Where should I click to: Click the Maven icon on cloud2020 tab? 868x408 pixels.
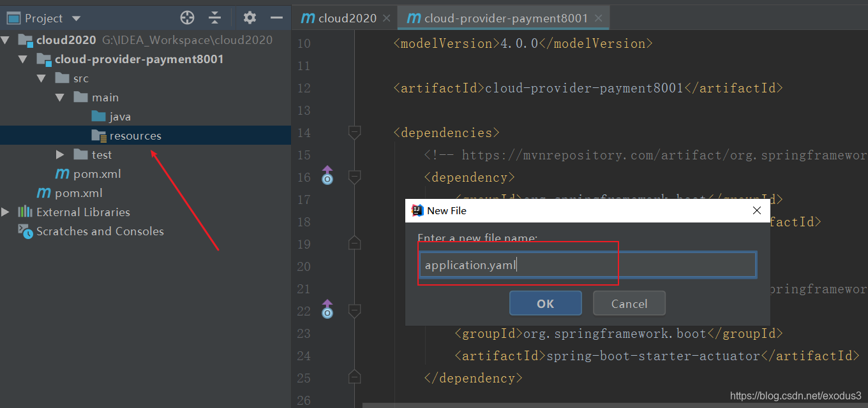[308, 18]
